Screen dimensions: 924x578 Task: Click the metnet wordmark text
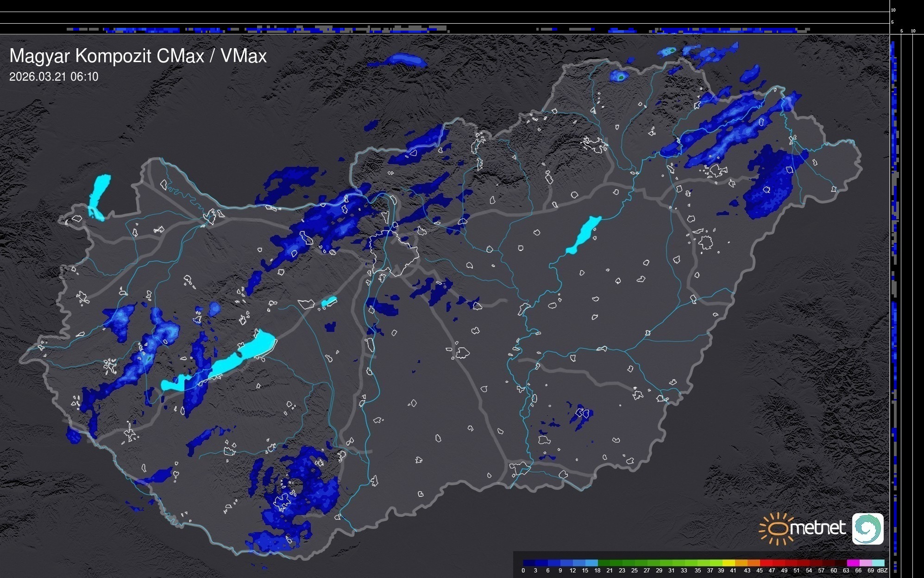817,528
